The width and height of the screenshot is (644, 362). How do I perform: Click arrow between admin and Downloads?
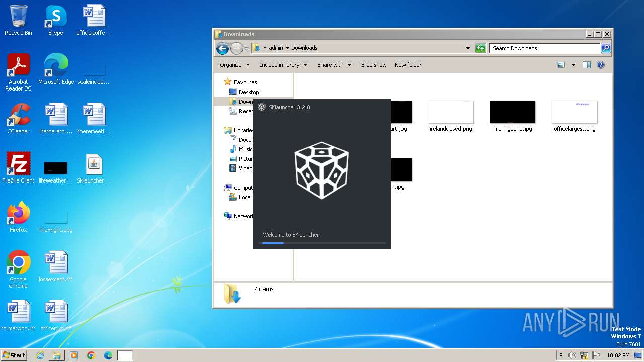coord(287,48)
